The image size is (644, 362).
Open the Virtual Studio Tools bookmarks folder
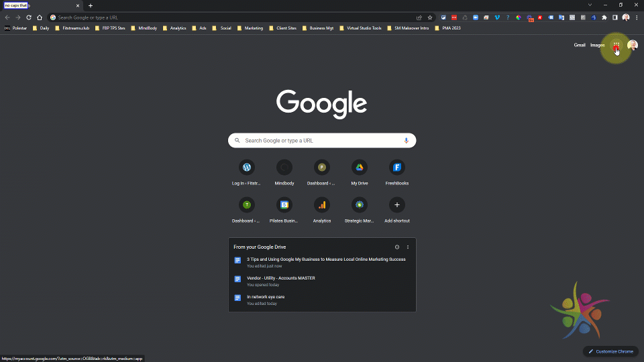[360, 28]
